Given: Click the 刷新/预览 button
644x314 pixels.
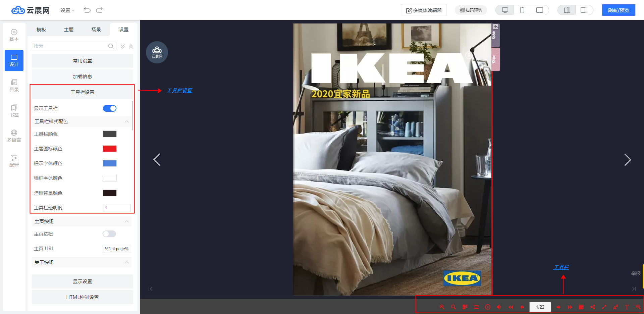Looking at the screenshot, I should click(x=619, y=10).
